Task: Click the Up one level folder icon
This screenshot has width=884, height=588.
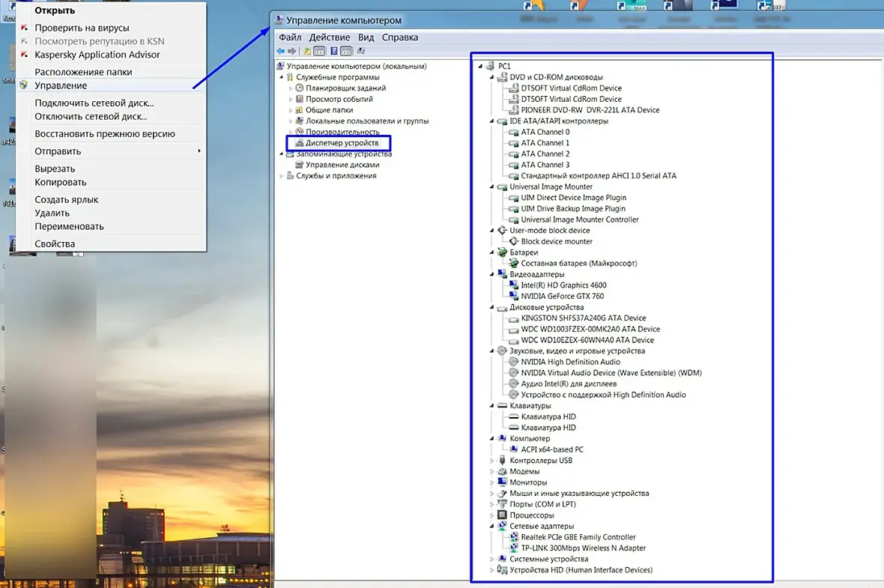Action: tap(306, 51)
